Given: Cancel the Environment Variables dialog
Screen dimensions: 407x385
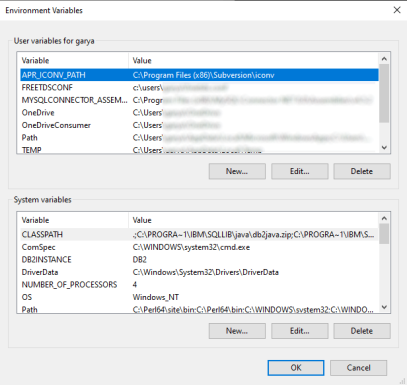Looking at the screenshot, I should pyautogui.click(x=359, y=368).
